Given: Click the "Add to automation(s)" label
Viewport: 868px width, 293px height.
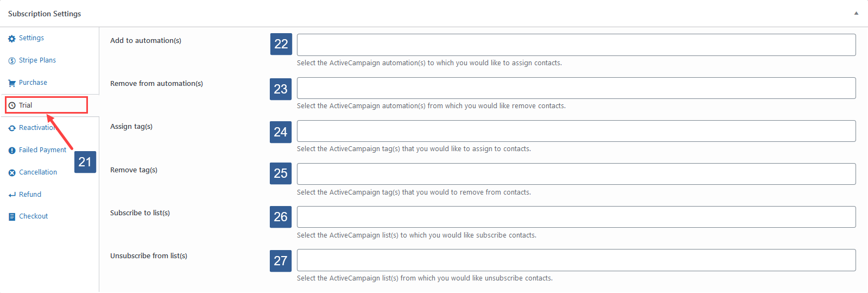Looking at the screenshot, I should tap(145, 41).
